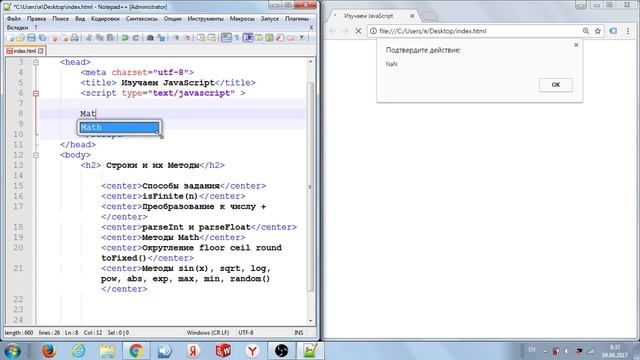The width and height of the screenshot is (640, 360).
Task: Click the Paste toolbar icon
Action: pyautogui.click(x=110, y=38)
